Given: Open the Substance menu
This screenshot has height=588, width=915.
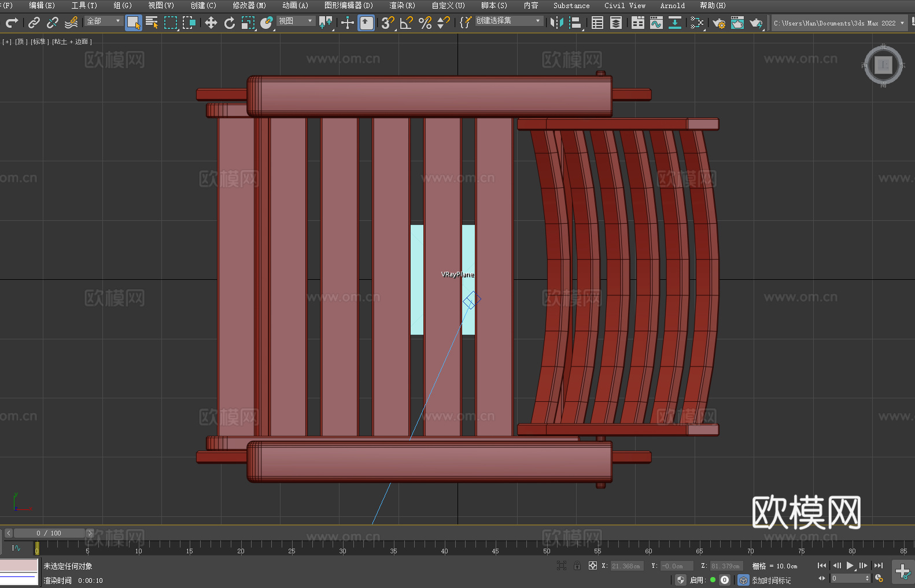Looking at the screenshot, I should pos(571,5).
